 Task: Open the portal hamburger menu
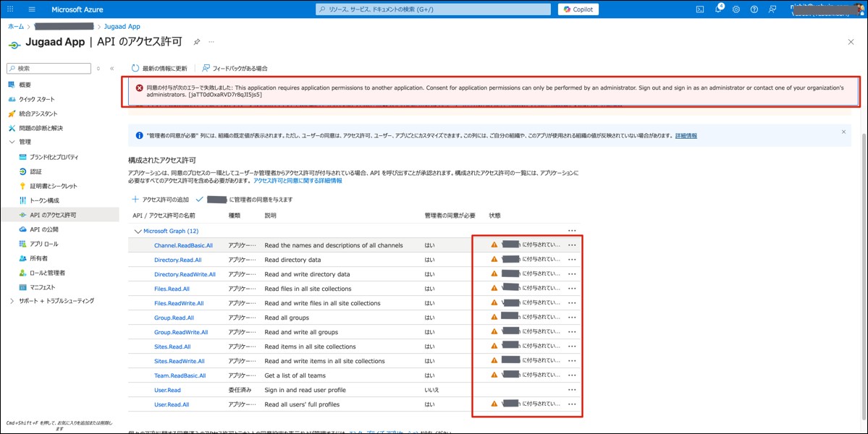pyautogui.click(x=32, y=9)
